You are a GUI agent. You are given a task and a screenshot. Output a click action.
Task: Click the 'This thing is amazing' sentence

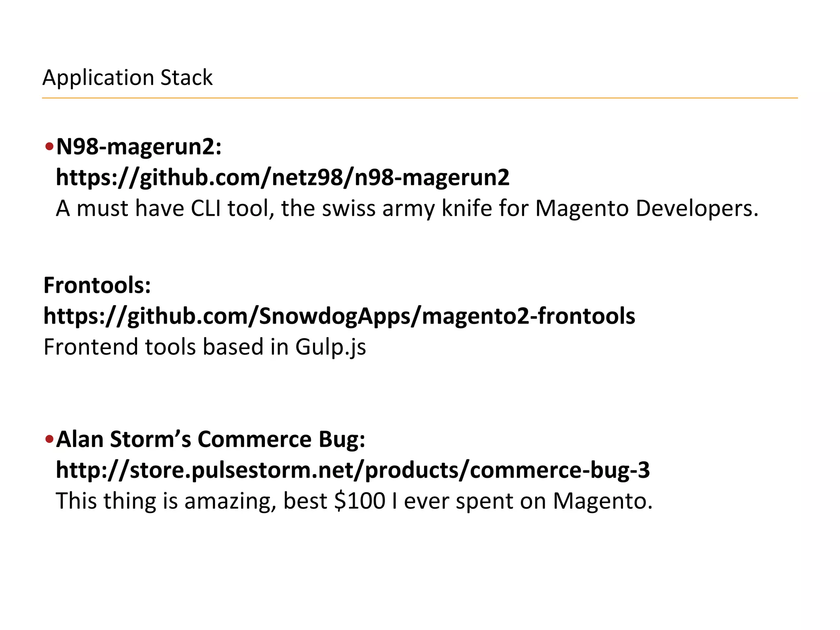354,501
